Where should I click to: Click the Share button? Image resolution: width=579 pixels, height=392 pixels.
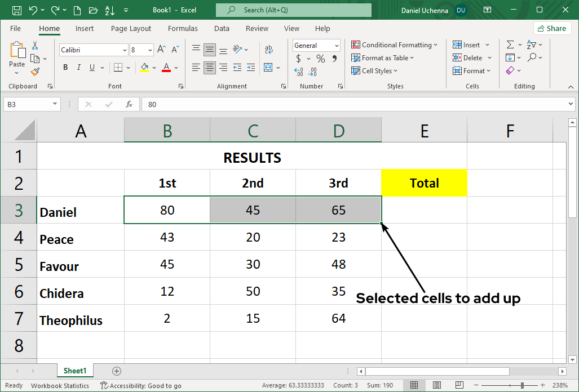tap(551, 28)
